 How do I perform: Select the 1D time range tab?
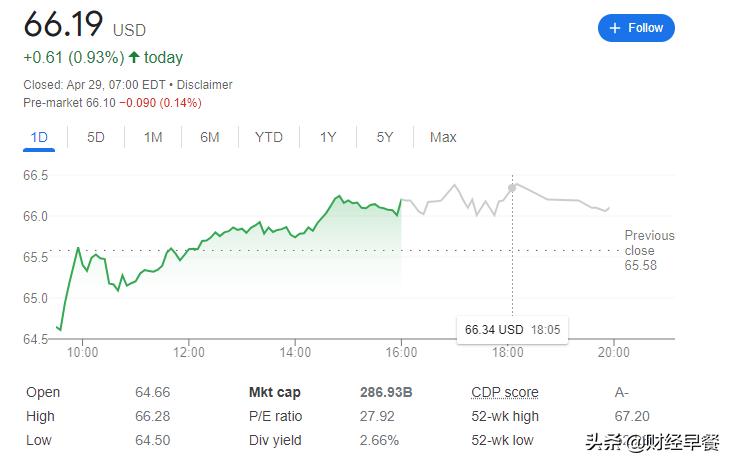(39, 137)
